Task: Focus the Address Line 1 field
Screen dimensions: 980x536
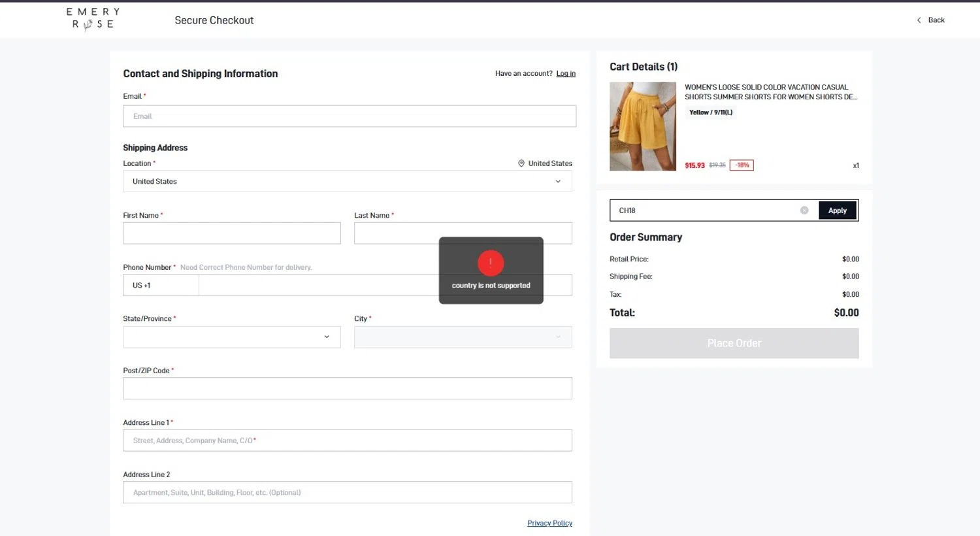Action: coord(348,441)
